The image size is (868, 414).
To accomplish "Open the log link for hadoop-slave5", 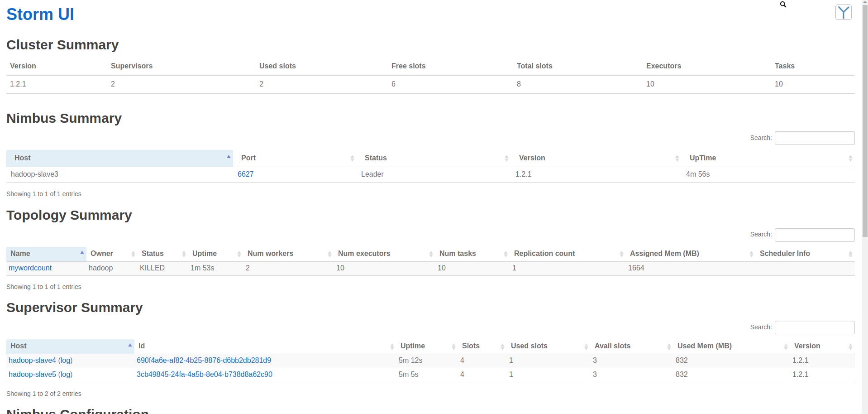I will click(x=66, y=375).
